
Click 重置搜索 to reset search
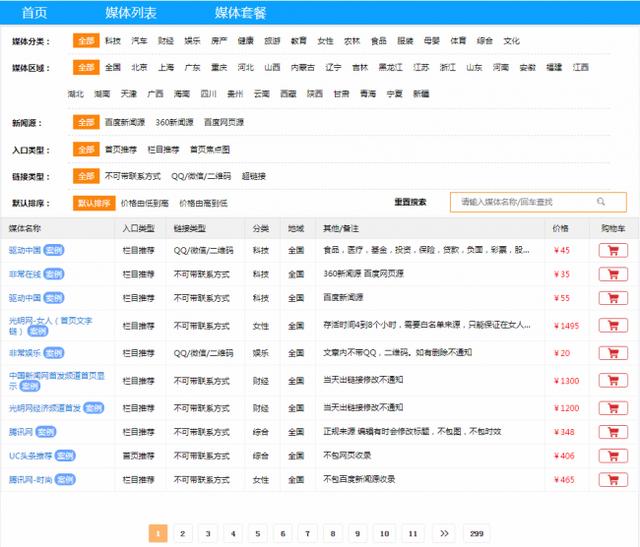pos(410,202)
